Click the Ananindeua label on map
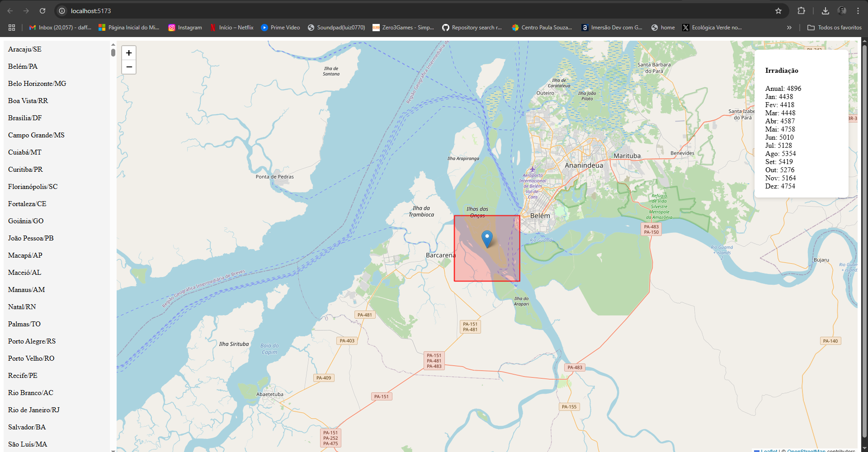This screenshot has height=452, width=868. (x=584, y=165)
